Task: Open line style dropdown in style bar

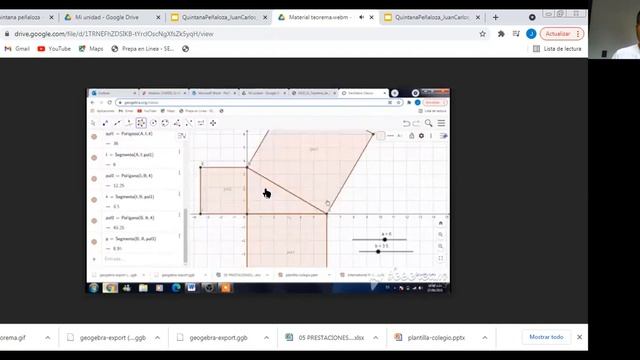Action: point(391,136)
